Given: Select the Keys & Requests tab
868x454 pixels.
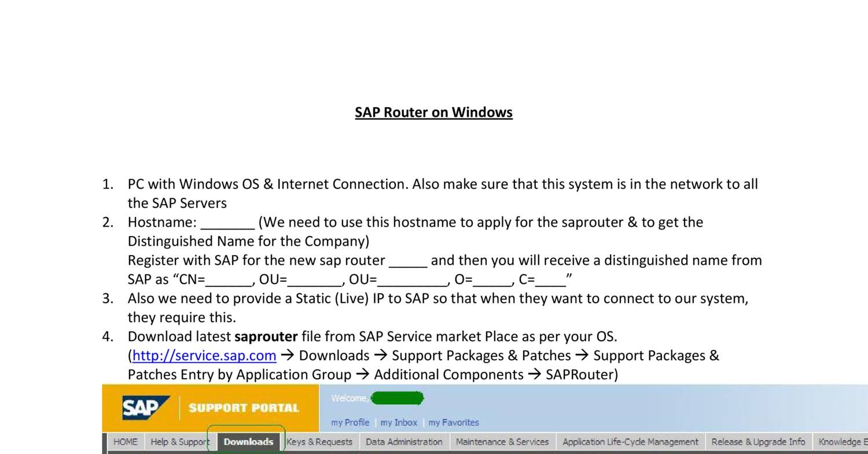Looking at the screenshot, I should [320, 441].
